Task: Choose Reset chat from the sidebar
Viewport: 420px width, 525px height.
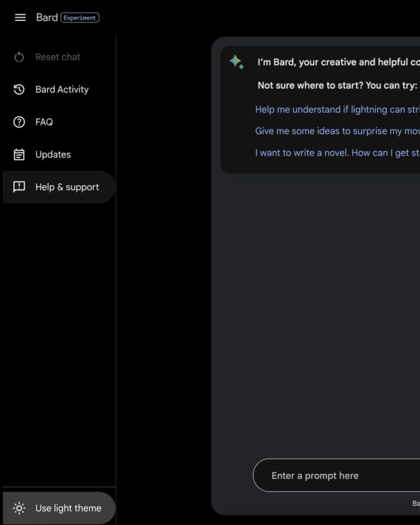Action: [59, 57]
